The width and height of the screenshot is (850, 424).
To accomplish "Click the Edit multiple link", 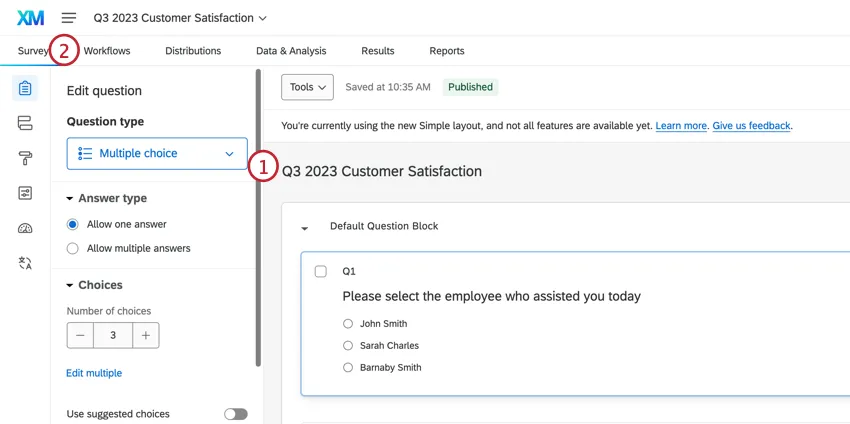I will [94, 373].
